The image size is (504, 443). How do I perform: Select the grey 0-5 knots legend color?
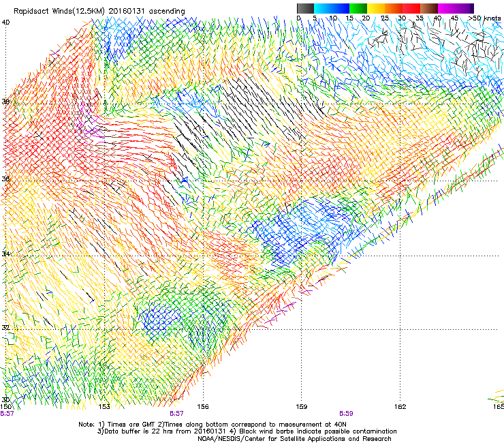(x=305, y=8)
